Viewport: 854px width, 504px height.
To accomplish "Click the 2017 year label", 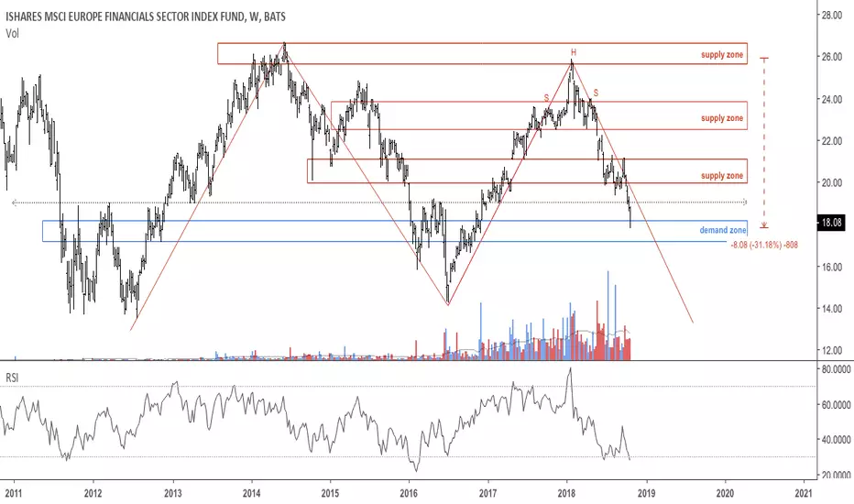I will click(488, 493).
